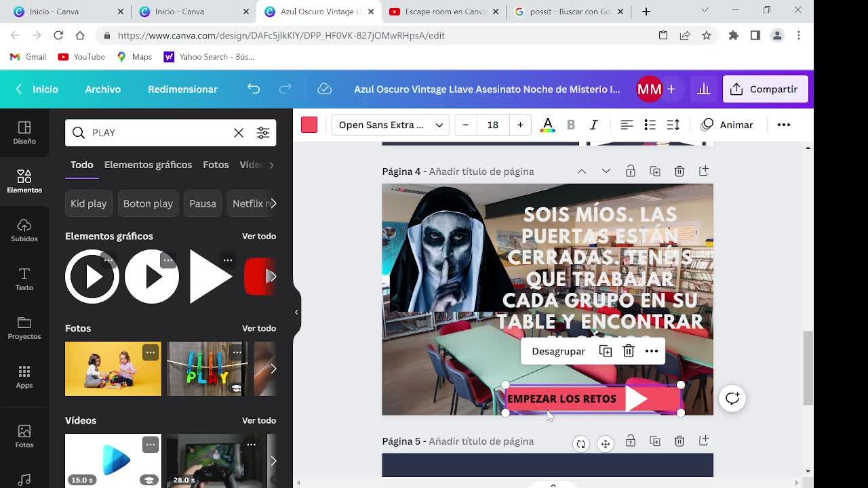Open the Archivo menu
Image resolution: width=868 pixels, height=488 pixels.
103,89
